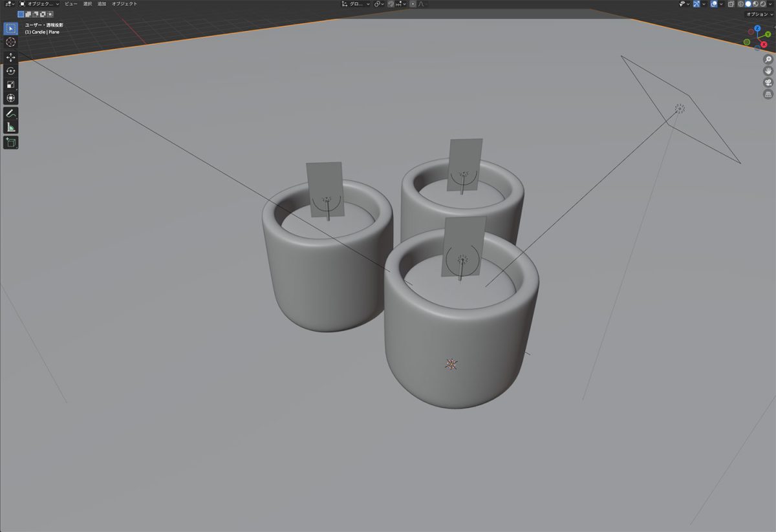Activate the Move tool

pos(11,58)
